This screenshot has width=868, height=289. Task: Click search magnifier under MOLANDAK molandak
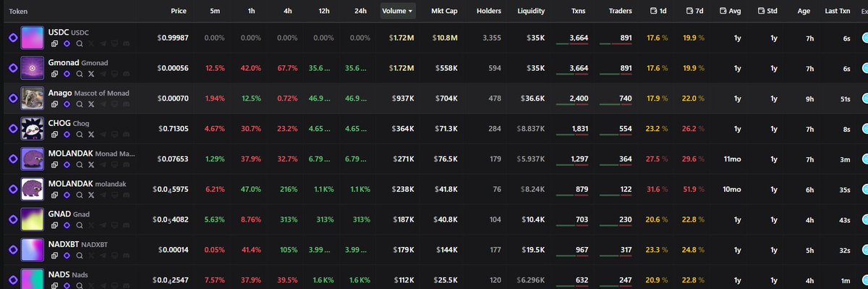coord(80,196)
